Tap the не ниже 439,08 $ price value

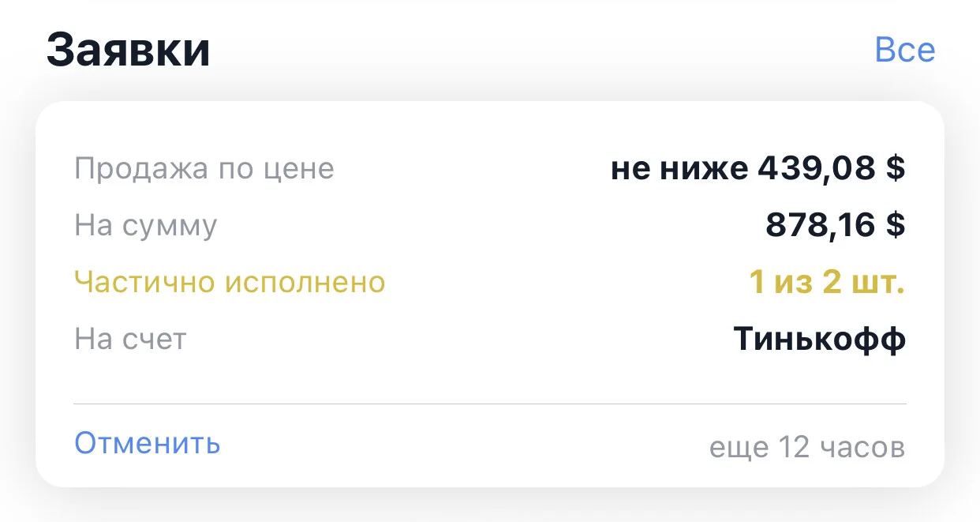(757, 168)
